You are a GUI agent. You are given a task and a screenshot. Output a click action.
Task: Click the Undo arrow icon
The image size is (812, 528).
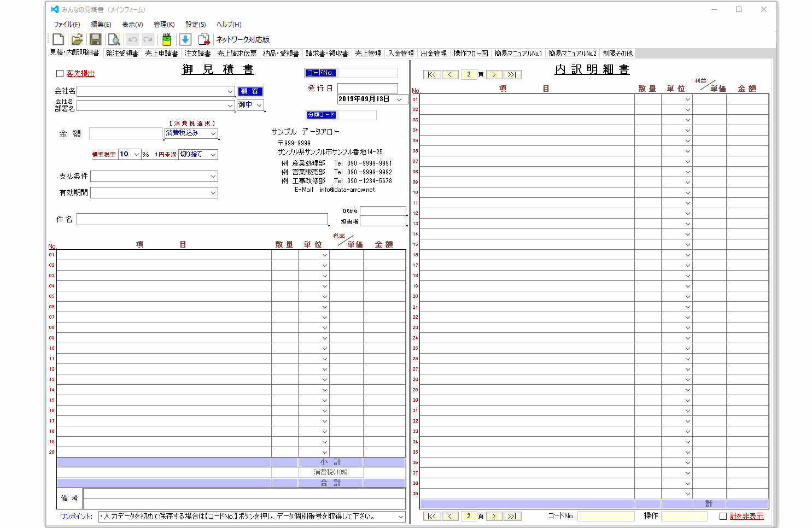133,39
